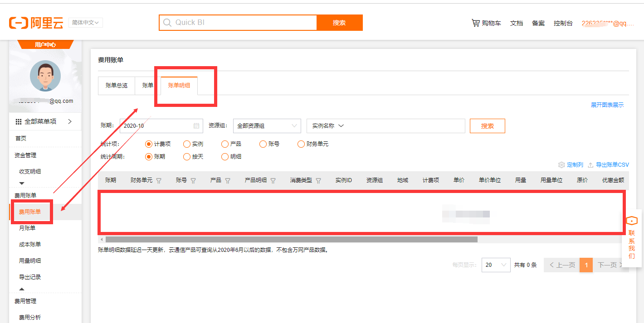Open the page size 20 dropdown
Image resolution: width=644 pixels, height=323 pixels.
point(496,265)
